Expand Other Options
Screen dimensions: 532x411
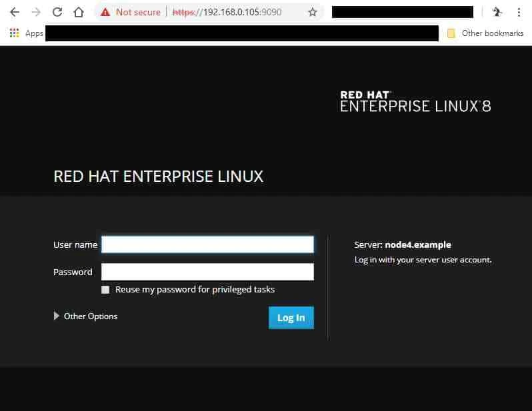[85, 316]
